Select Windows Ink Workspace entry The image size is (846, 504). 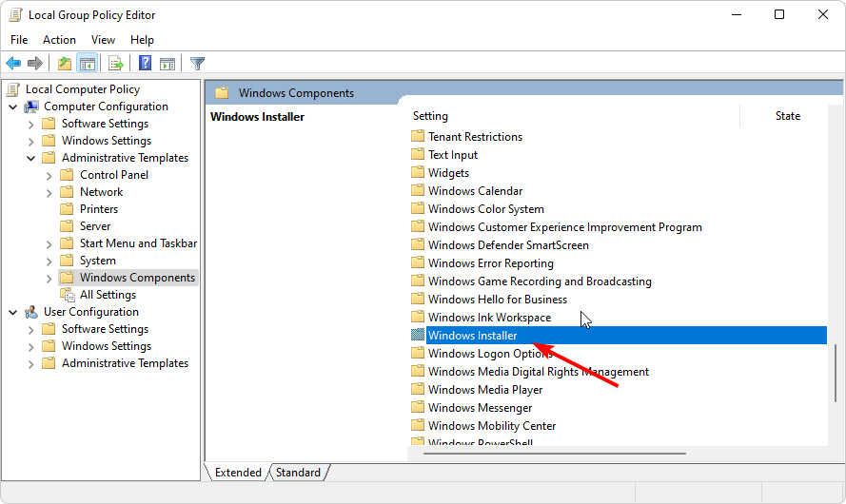pyautogui.click(x=489, y=318)
